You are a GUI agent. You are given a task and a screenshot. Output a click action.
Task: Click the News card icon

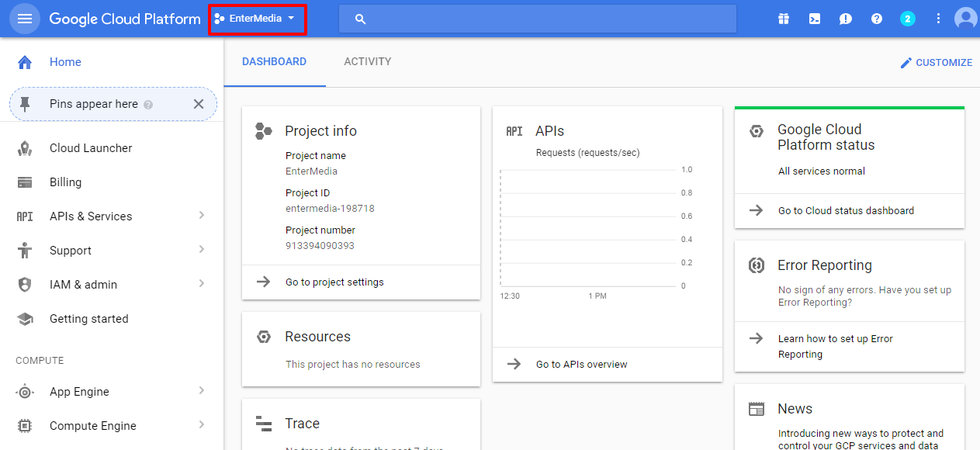tap(757, 409)
